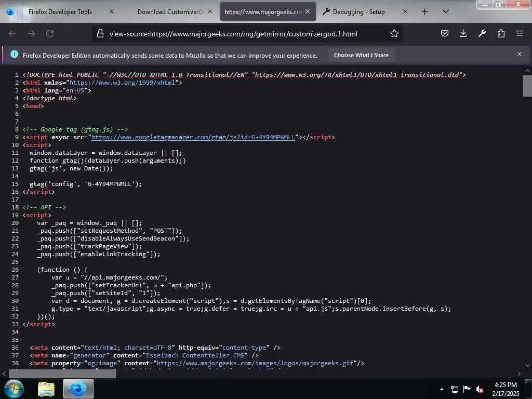Close the Firefox Developer Tools tab
The image size is (532, 399).
pos(112,11)
